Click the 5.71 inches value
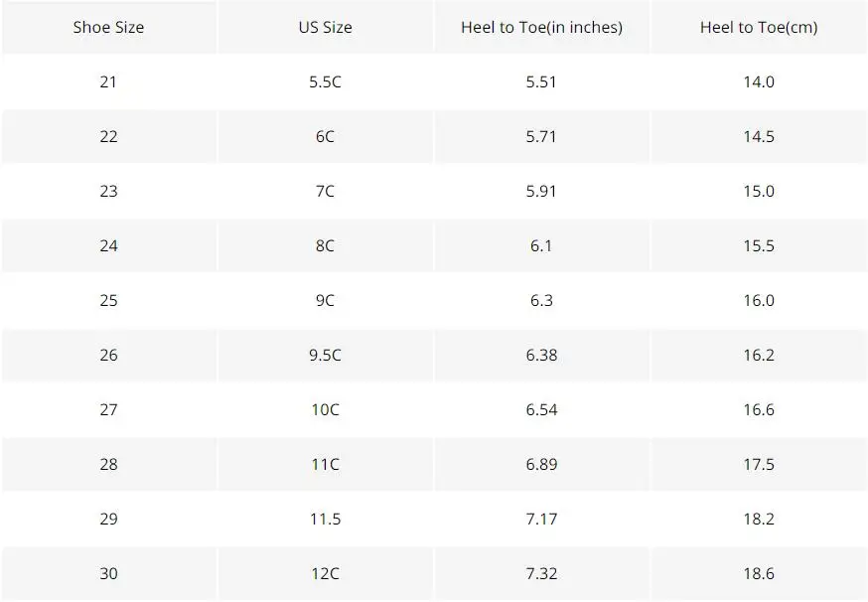The width and height of the screenshot is (868, 602). pos(541,136)
